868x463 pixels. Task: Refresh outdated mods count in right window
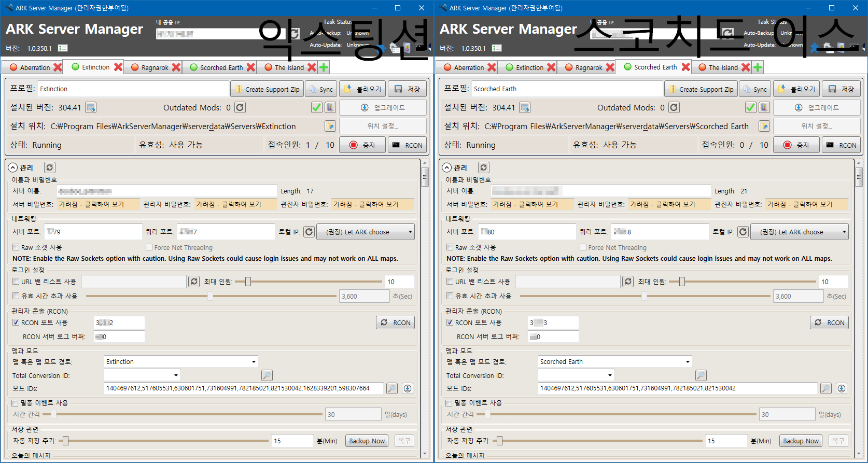674,107
